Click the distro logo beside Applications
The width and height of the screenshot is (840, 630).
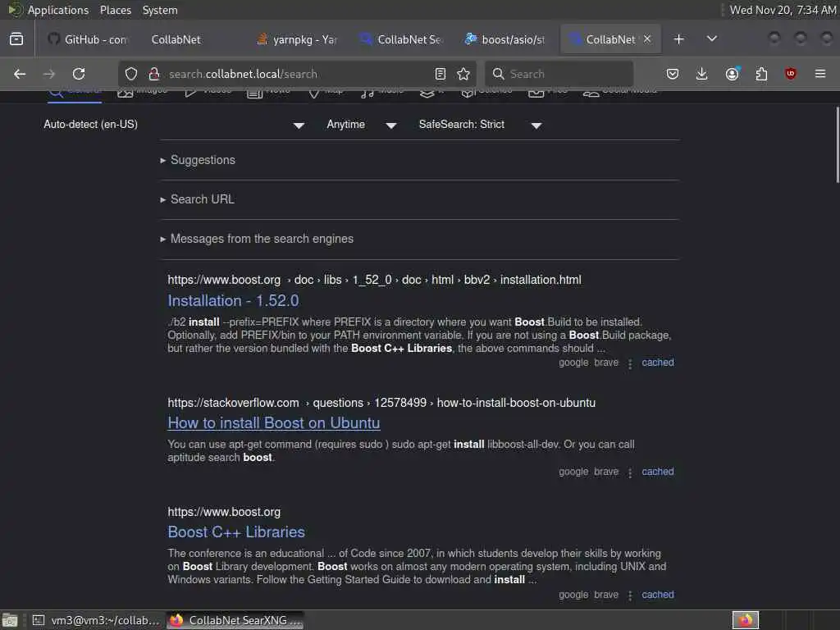tap(15, 10)
